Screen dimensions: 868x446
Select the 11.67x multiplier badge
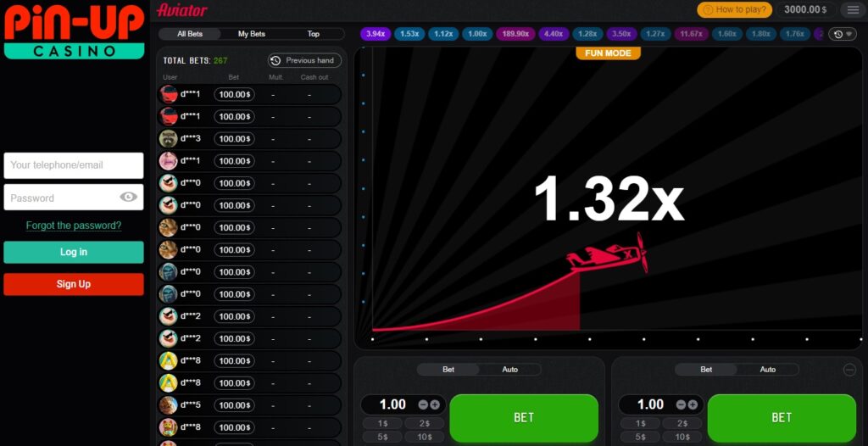click(691, 34)
